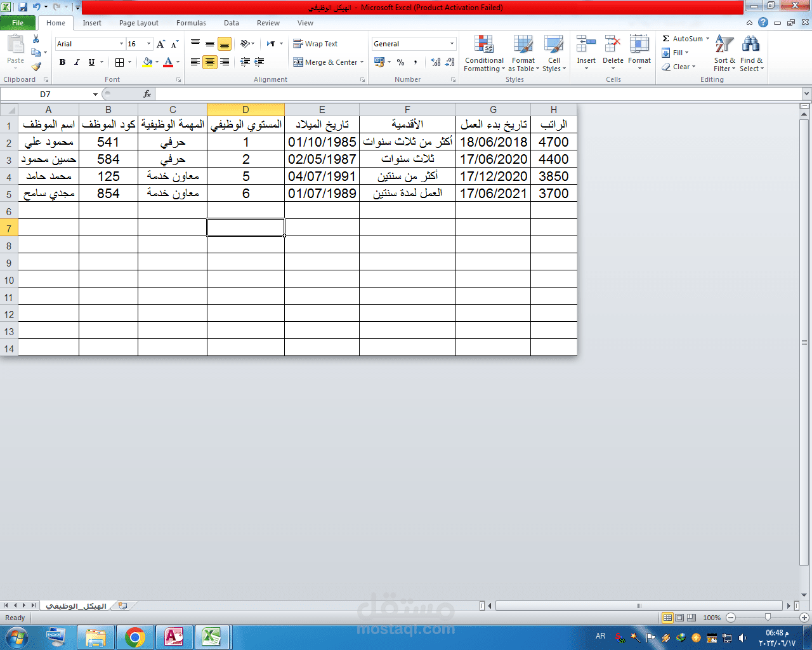Image resolution: width=812 pixels, height=650 pixels.
Task: Toggle Bold formatting
Action: click(62, 62)
